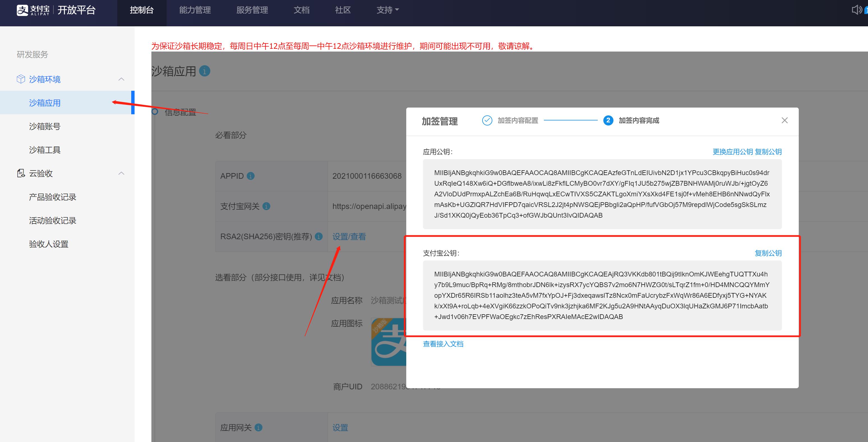Click 复制公钥 link for 应用公钥
This screenshot has height=442, width=868.
768,152
